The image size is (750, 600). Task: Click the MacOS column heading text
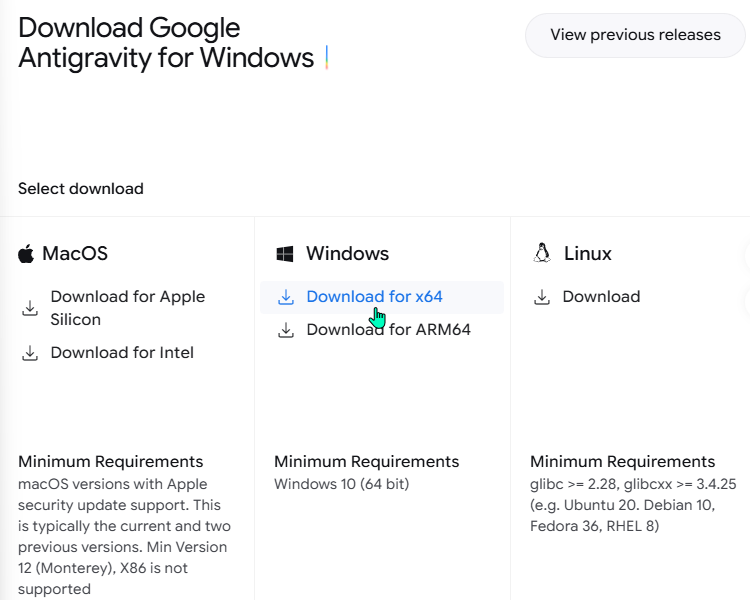pos(75,254)
